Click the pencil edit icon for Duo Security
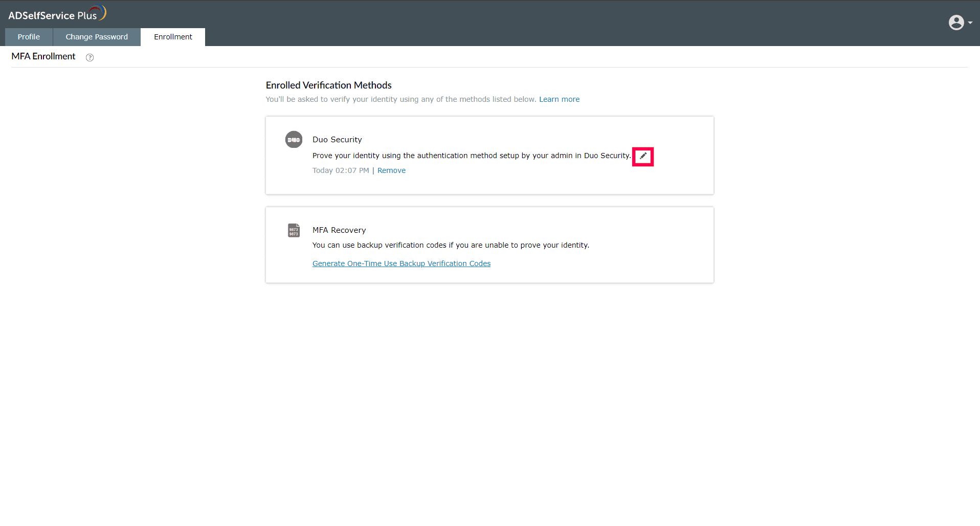The width and height of the screenshot is (980, 526). point(643,156)
